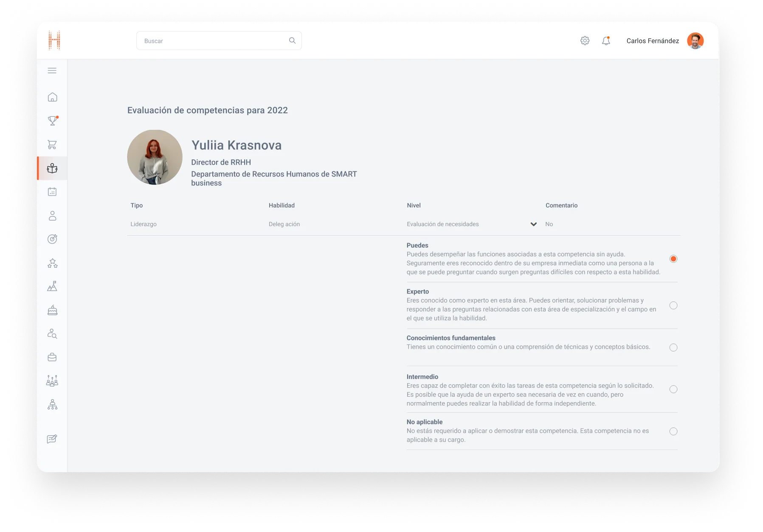Viewport: 763px width, 532px height.
Task: Choose the No aplicable radio button
Action: point(673,431)
